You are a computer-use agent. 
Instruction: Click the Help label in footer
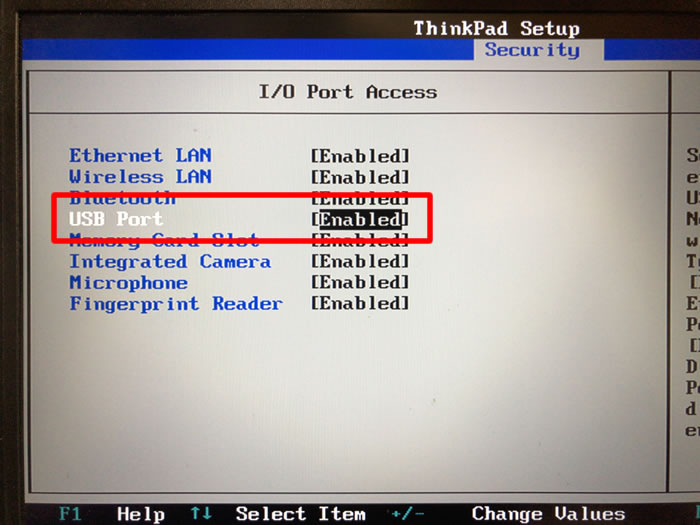coord(141,514)
